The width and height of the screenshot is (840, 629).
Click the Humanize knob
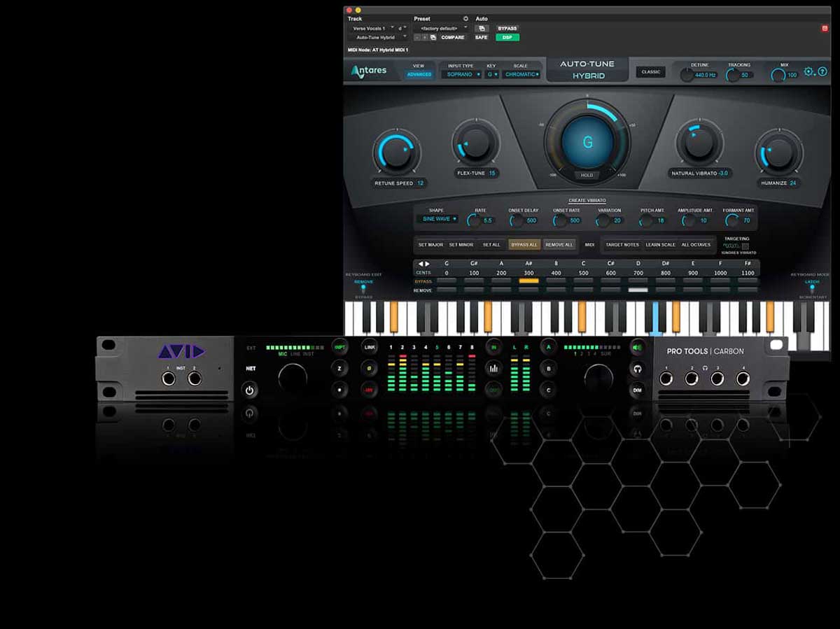click(x=779, y=152)
